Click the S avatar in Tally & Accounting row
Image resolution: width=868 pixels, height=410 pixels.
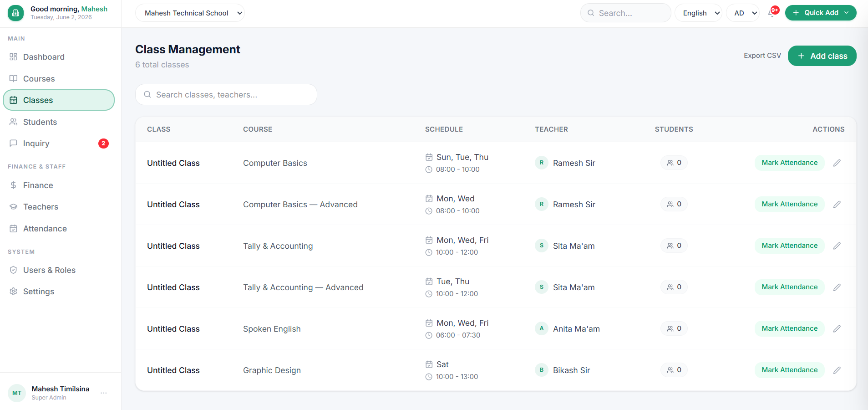pos(542,246)
